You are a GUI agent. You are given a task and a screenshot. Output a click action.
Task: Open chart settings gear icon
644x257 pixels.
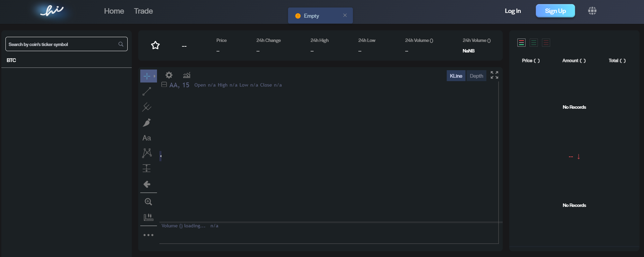tap(169, 75)
